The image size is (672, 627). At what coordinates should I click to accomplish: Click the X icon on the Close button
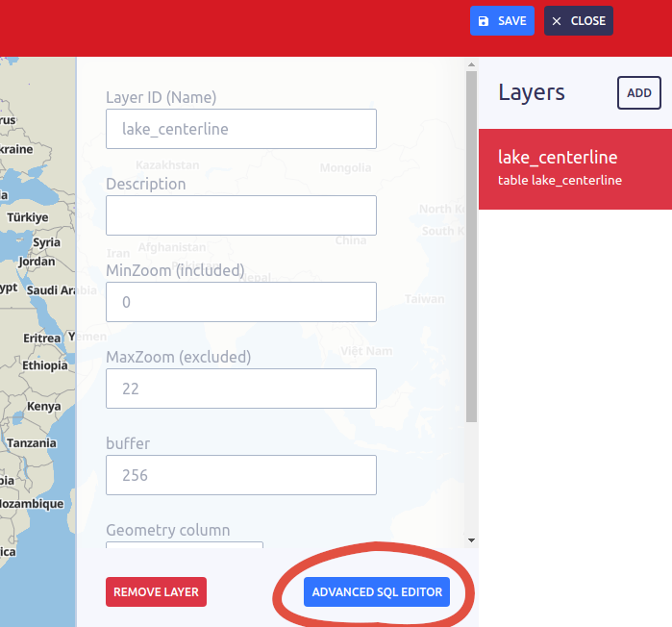(557, 21)
